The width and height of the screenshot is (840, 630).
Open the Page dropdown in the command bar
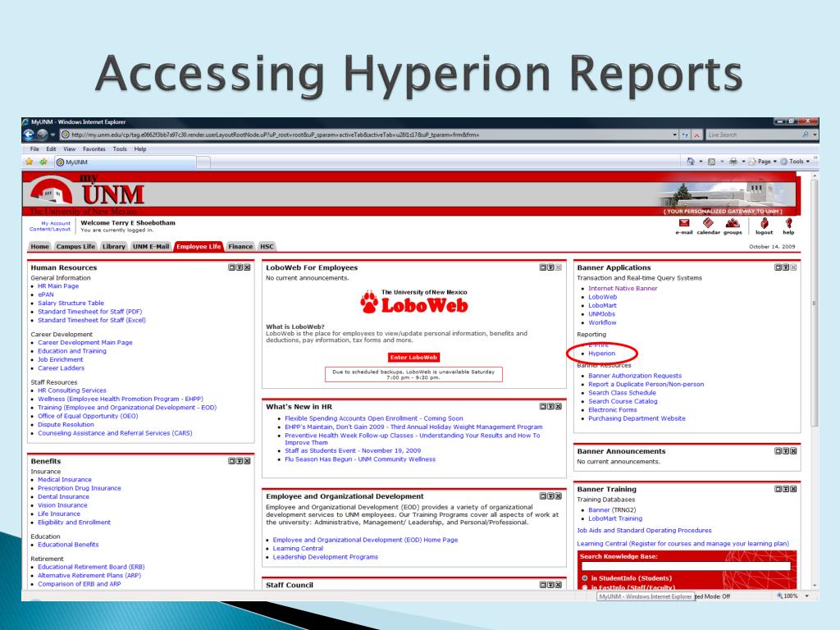tap(763, 162)
